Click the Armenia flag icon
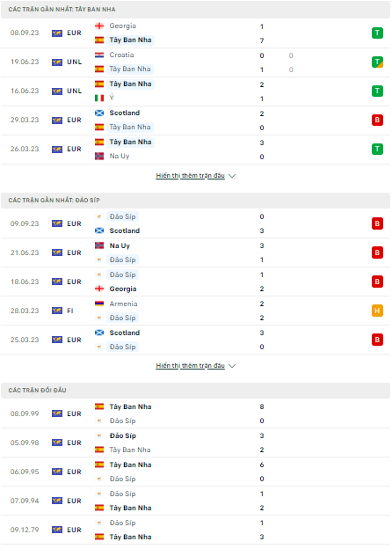392x549 pixels. click(99, 304)
